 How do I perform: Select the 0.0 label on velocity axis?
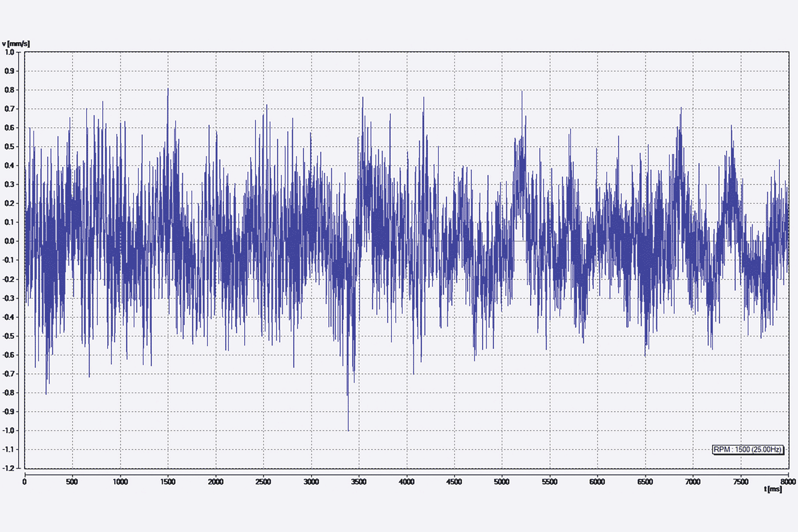click(10, 241)
